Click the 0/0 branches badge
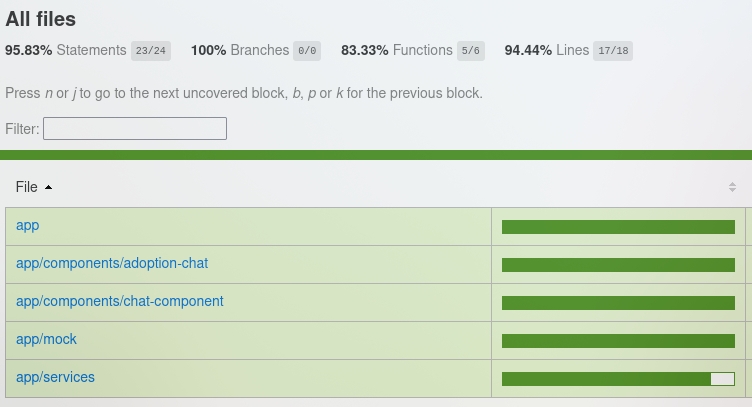The width and height of the screenshot is (752, 407). coord(306,51)
